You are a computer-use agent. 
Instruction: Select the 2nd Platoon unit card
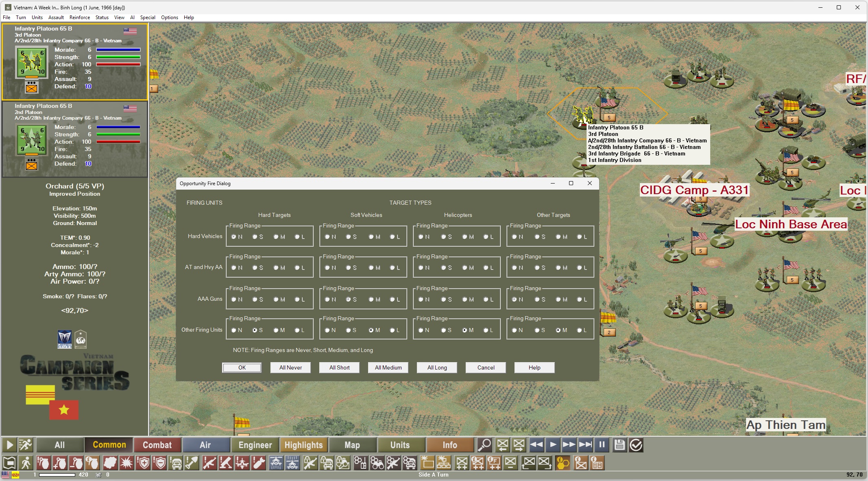coord(75,139)
